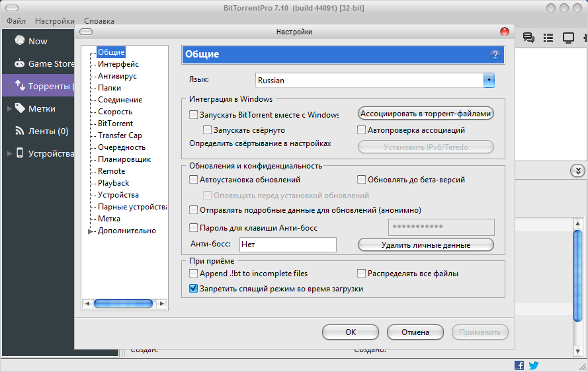Open the Файл menu

16,21
